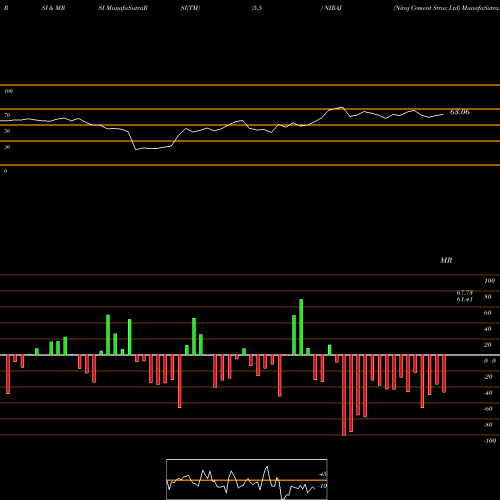Click the RSI current value '63.06'
Viewport: 500px width, 500px height.
pos(460,112)
